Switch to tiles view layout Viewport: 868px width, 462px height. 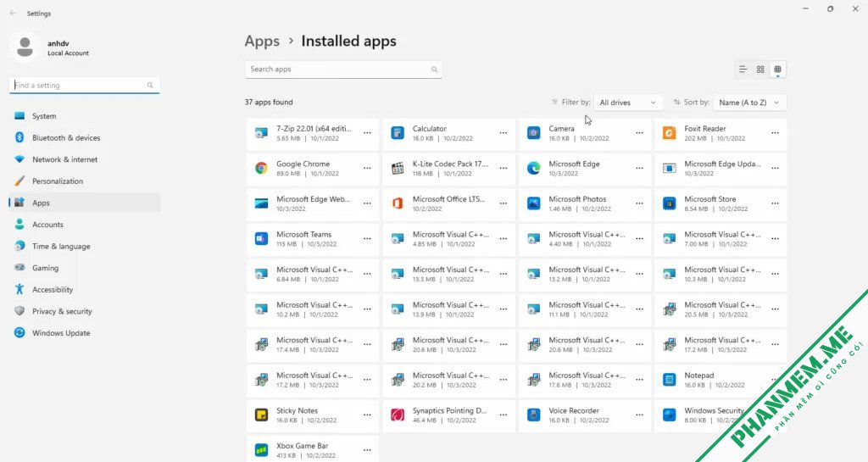777,70
